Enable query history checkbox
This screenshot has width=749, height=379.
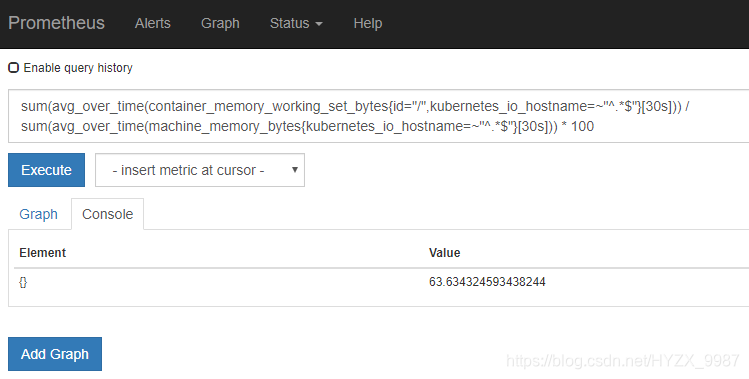click(14, 67)
